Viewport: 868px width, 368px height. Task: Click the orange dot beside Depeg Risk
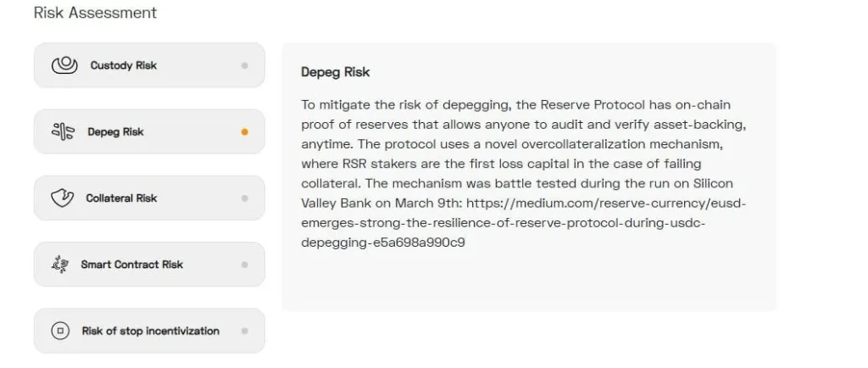(244, 131)
